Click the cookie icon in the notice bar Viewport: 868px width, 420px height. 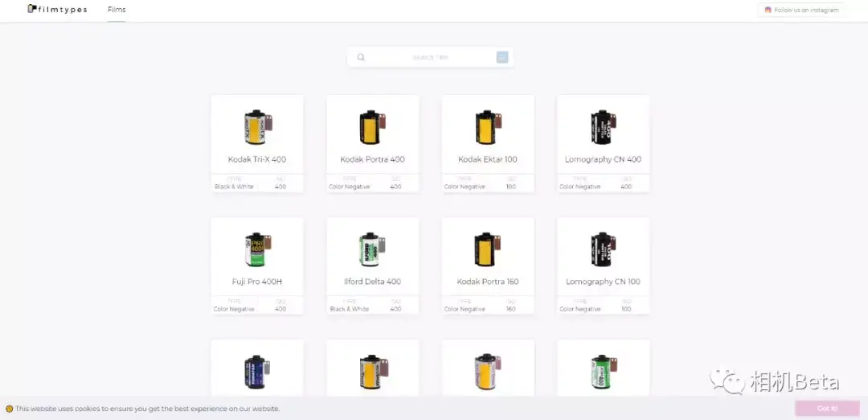[9, 409]
